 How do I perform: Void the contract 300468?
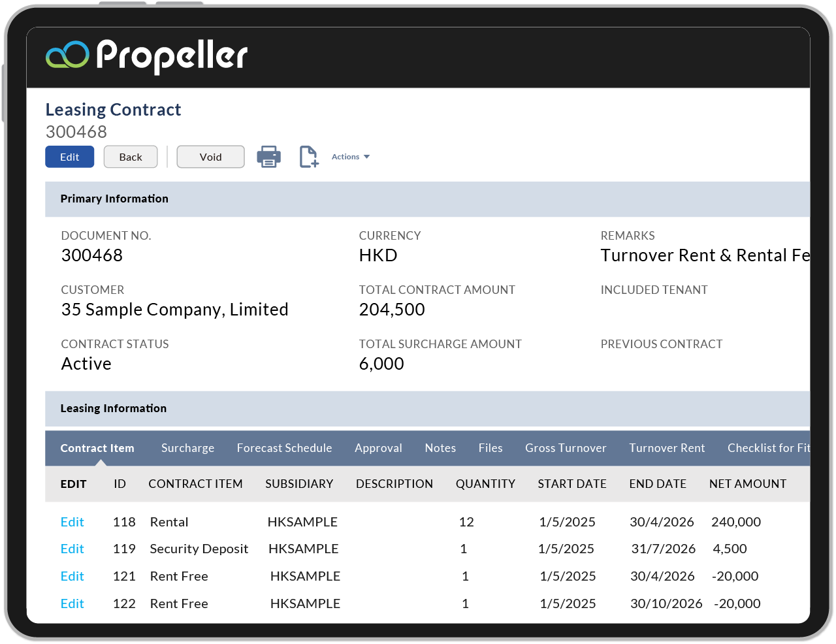(210, 156)
